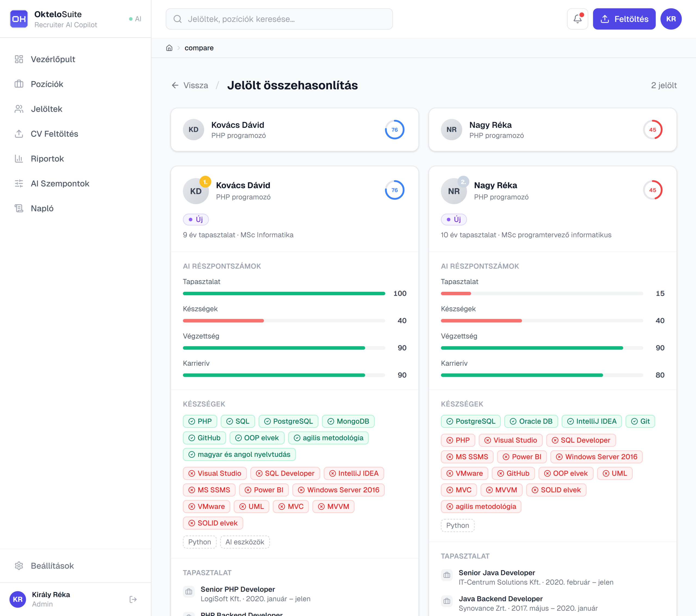Screen dimensions: 696x616
Task: Focus the Jelöltek, pozíciók keresése search field
Action: point(279,19)
